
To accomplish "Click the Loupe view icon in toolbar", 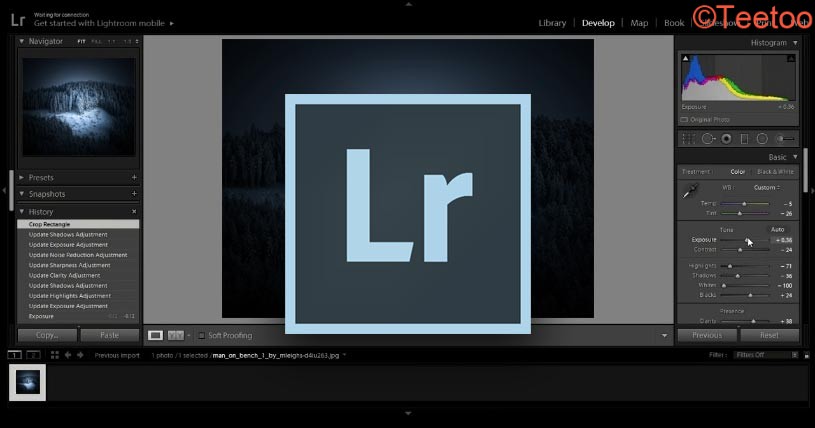I will [x=155, y=335].
